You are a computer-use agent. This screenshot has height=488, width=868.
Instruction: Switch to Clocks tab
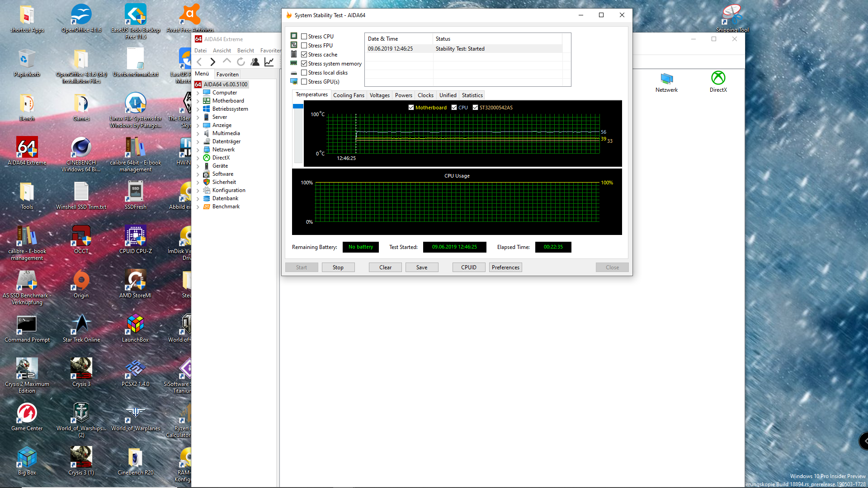(425, 95)
